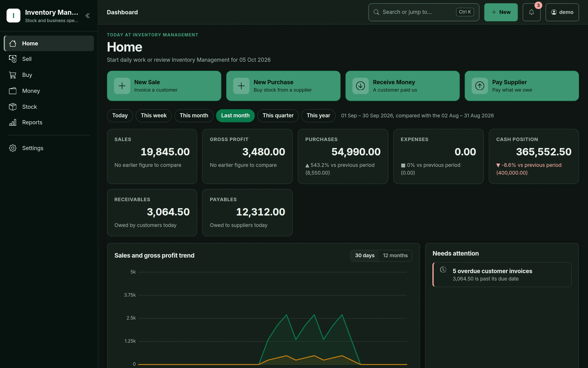
Task: Click the 365,552.50 cash position value
Action: [543, 152]
